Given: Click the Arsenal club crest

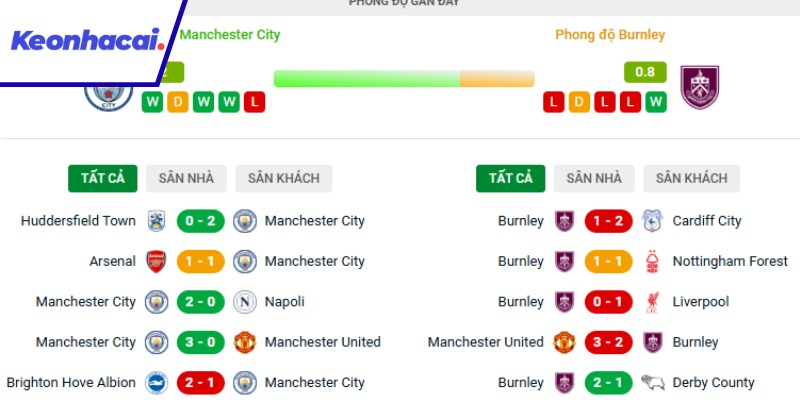Looking at the screenshot, I should [155, 261].
